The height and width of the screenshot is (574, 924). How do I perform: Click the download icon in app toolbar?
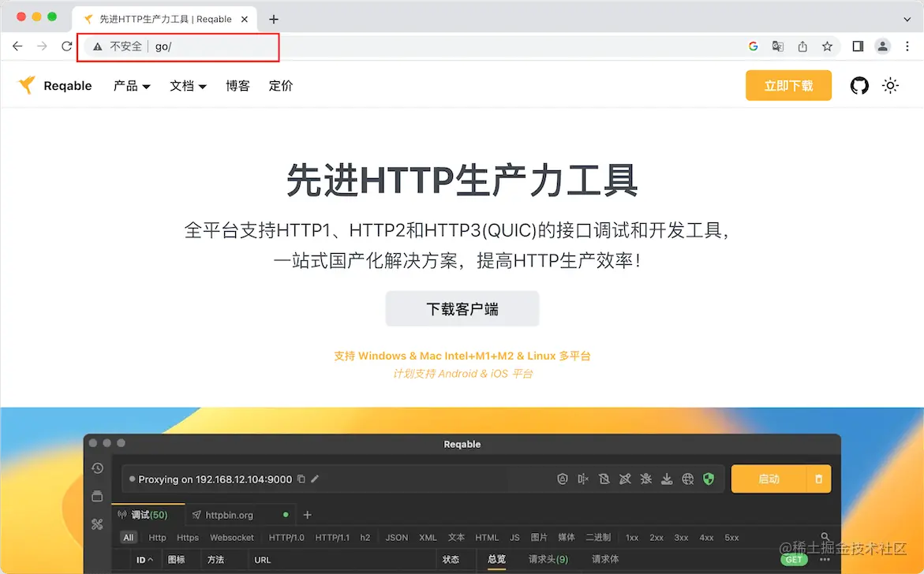[x=667, y=479]
